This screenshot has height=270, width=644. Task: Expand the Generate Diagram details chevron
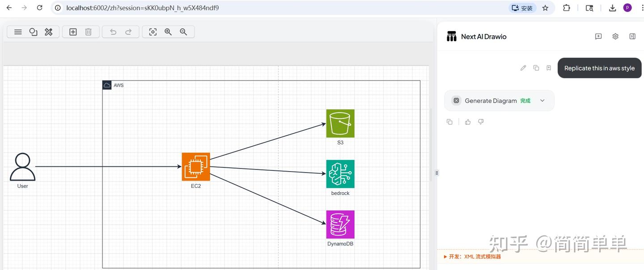click(542, 101)
